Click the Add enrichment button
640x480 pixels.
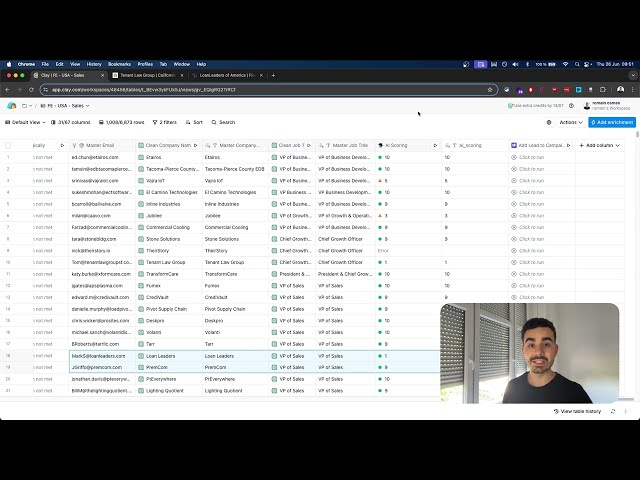point(612,122)
